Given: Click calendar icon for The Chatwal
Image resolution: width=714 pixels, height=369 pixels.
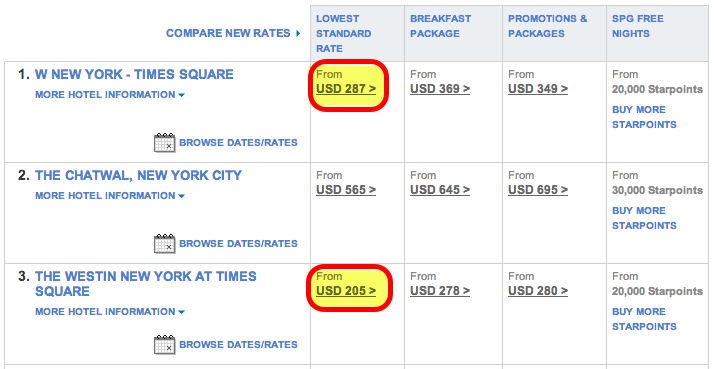Looking at the screenshot, I should click(x=164, y=244).
